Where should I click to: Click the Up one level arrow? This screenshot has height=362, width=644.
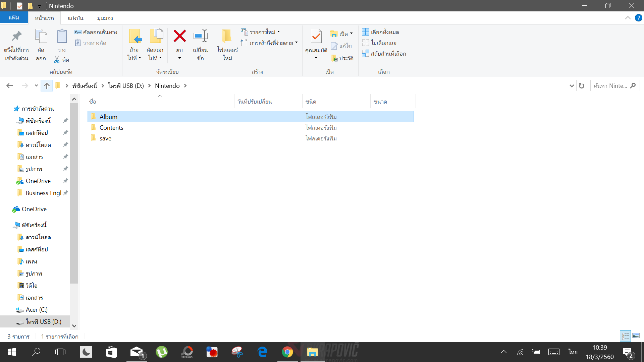coord(47,86)
